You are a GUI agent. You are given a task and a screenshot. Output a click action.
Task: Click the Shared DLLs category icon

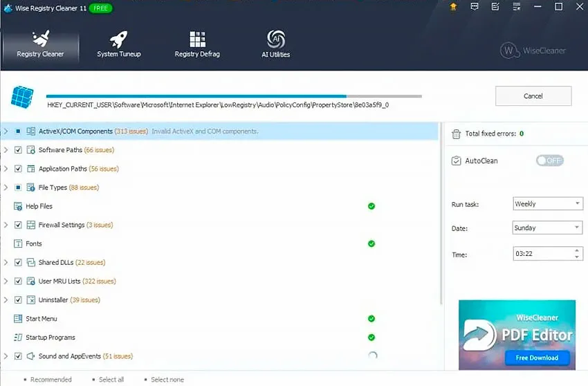pyautogui.click(x=30, y=263)
